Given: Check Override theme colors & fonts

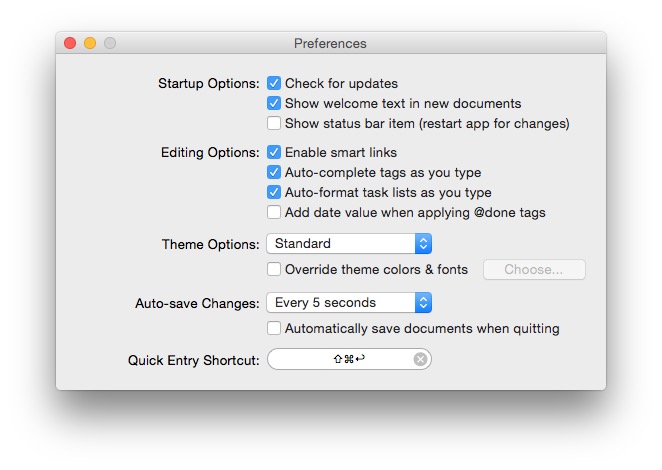Looking at the screenshot, I should (274, 270).
